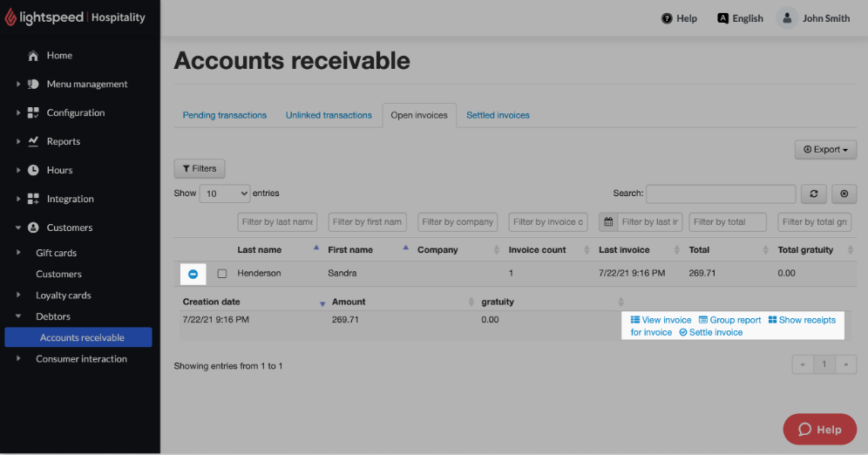
Task: Click the clear search X icon
Action: click(844, 194)
